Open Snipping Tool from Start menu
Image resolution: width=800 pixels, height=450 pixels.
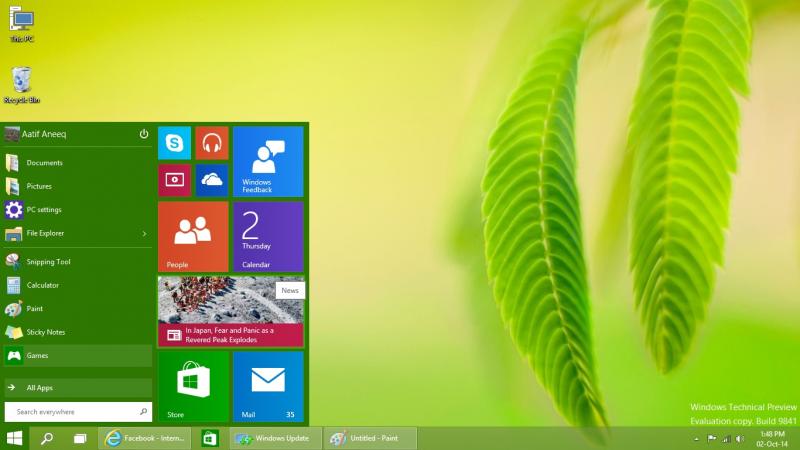click(x=48, y=262)
